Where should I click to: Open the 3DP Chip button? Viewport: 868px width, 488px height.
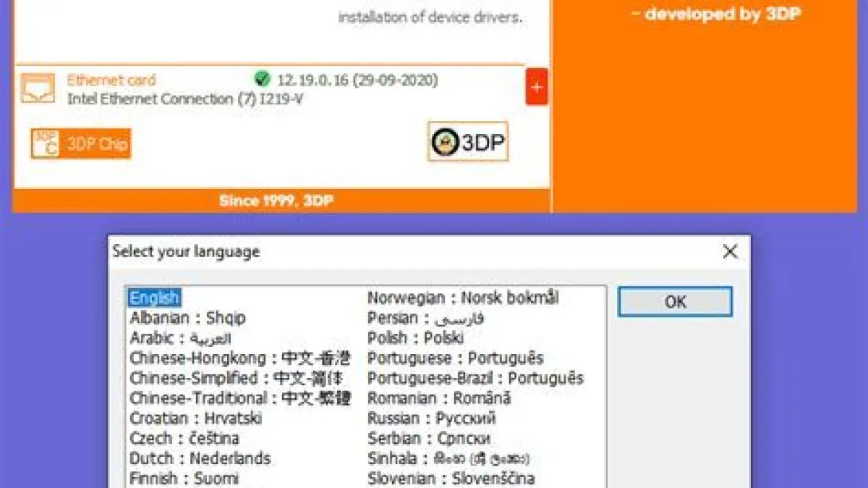click(81, 143)
